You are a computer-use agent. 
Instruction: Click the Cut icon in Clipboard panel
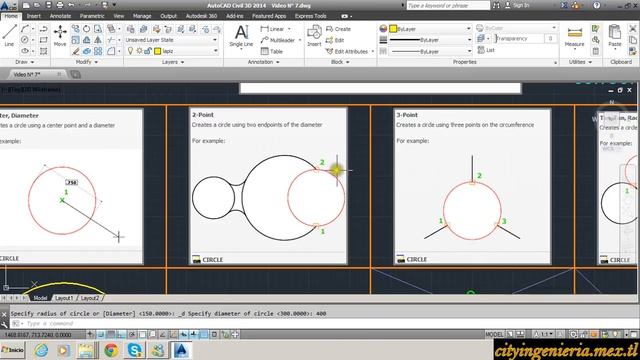click(x=632, y=29)
